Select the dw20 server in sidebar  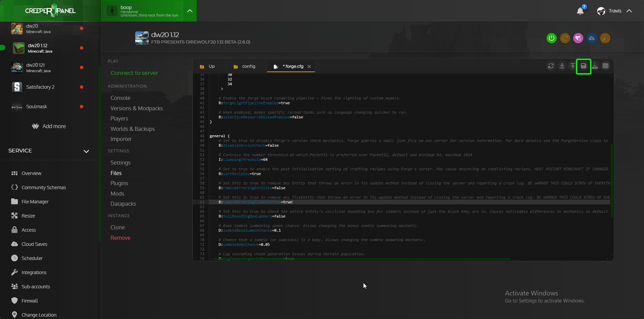click(x=49, y=29)
